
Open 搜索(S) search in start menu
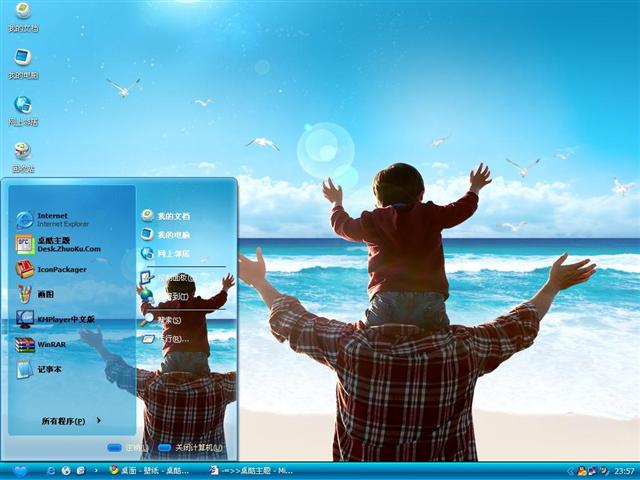coord(161,320)
